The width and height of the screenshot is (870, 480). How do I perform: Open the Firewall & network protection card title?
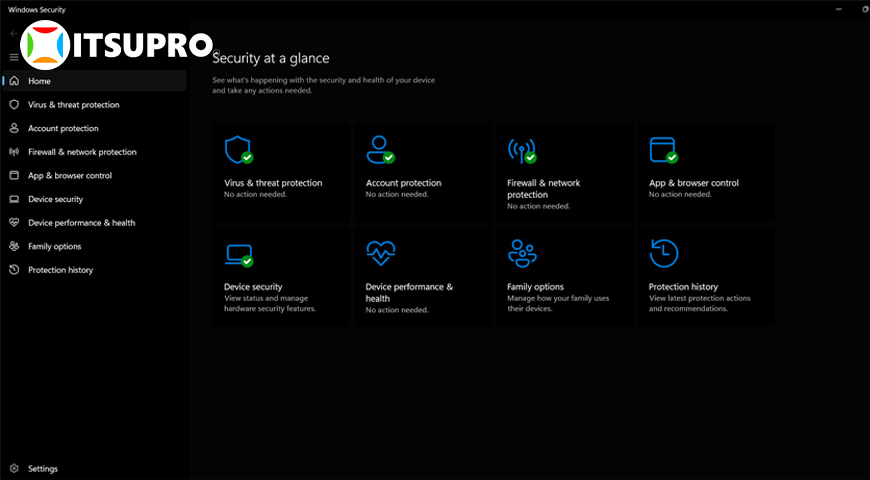click(544, 189)
